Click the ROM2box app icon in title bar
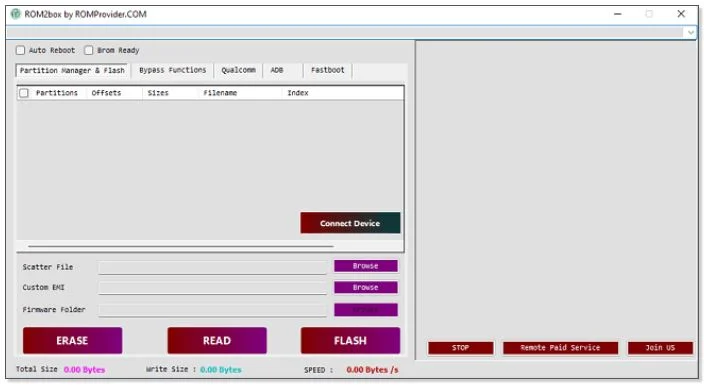 point(16,14)
